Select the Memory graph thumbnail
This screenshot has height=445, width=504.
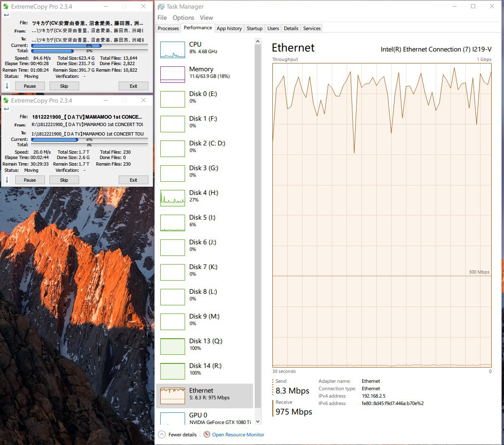pos(172,74)
